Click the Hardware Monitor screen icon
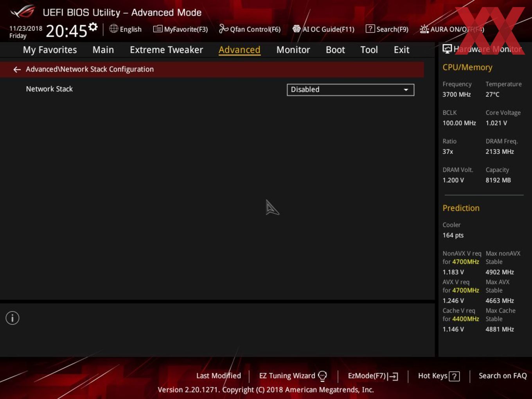This screenshot has height=399, width=532. pyautogui.click(x=447, y=49)
